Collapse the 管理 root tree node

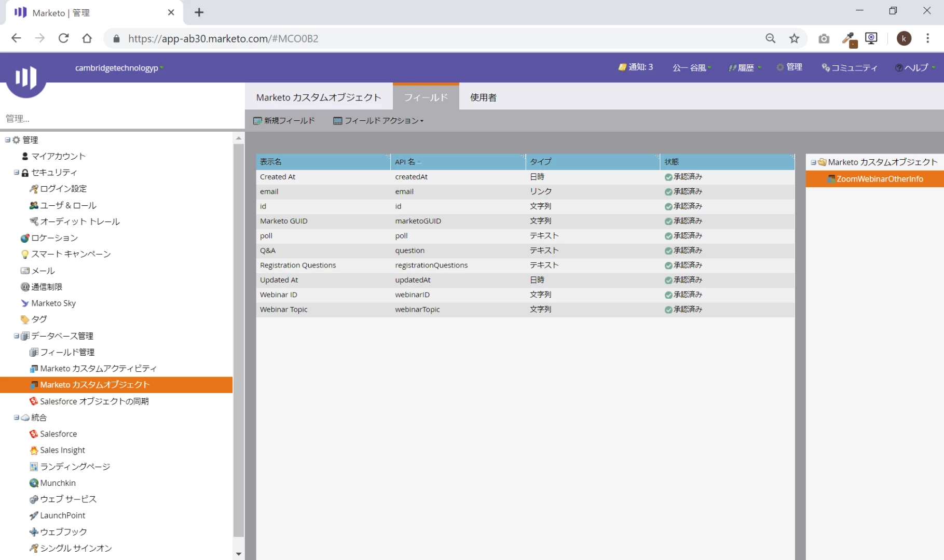(8, 140)
